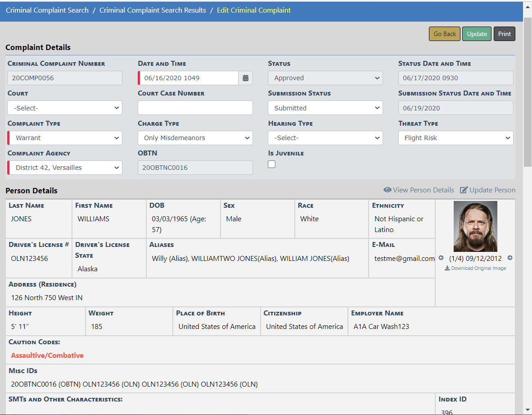Screen dimensions: 532x415
Task: Click the Go Back button
Action: click(444, 34)
